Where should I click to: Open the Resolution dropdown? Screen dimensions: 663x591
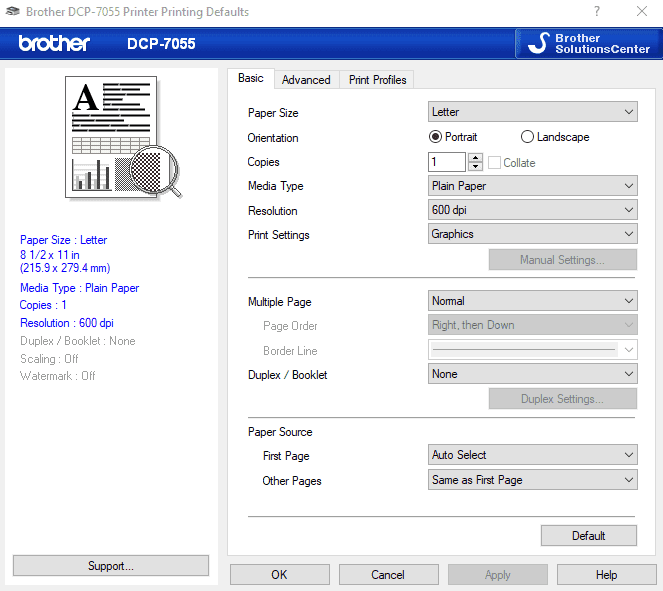[x=533, y=210]
